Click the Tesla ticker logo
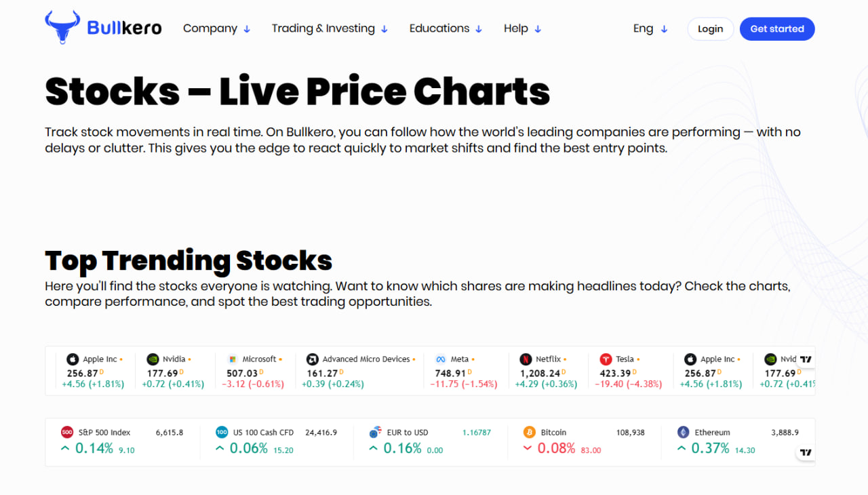The image size is (868, 495). click(606, 359)
